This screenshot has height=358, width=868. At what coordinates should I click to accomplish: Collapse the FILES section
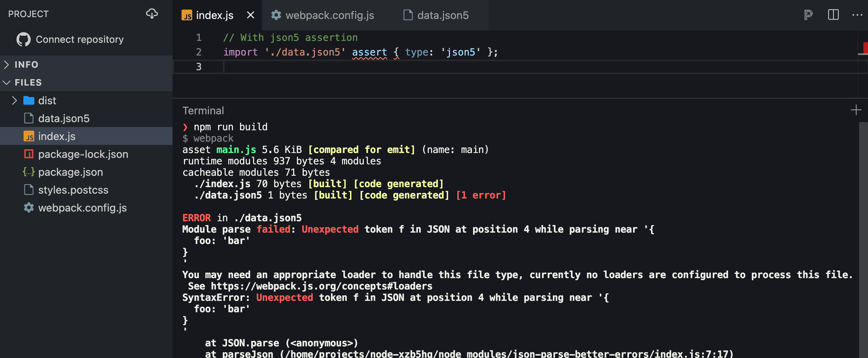(x=7, y=83)
